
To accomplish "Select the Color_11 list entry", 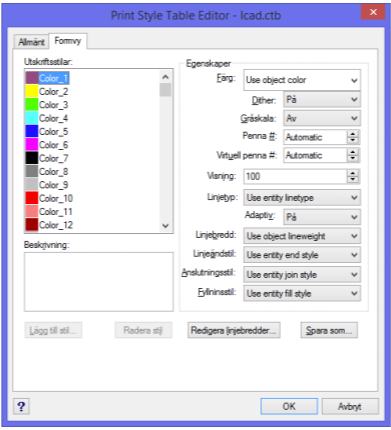I will (x=49, y=211).
